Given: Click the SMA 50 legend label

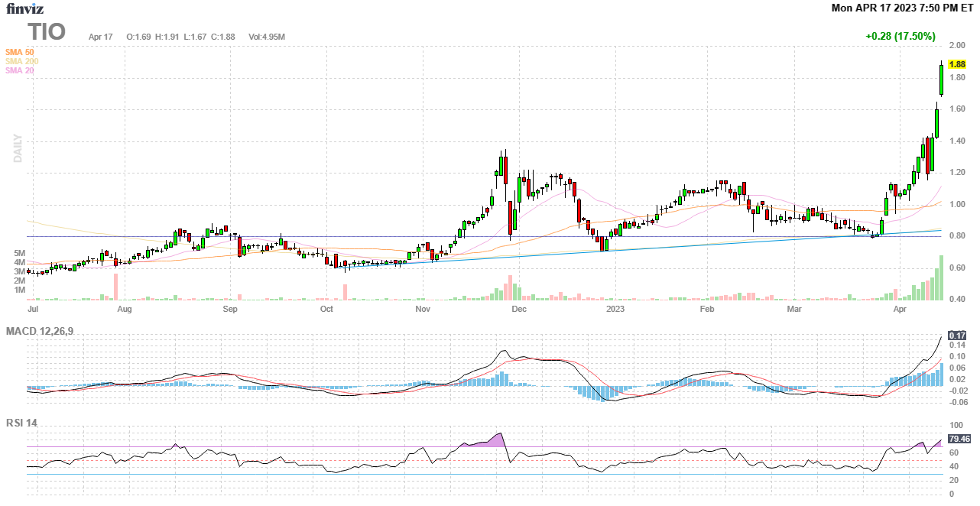Looking at the screenshot, I should (x=20, y=52).
